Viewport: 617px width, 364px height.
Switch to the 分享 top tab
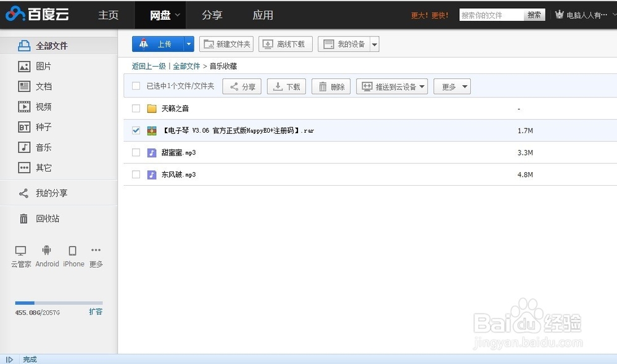(x=212, y=15)
